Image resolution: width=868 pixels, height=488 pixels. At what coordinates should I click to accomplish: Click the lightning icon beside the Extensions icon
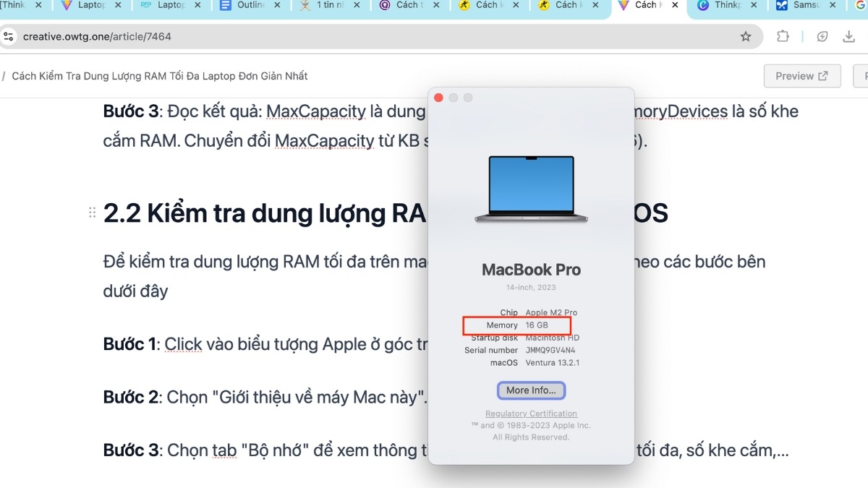pyautogui.click(x=822, y=36)
